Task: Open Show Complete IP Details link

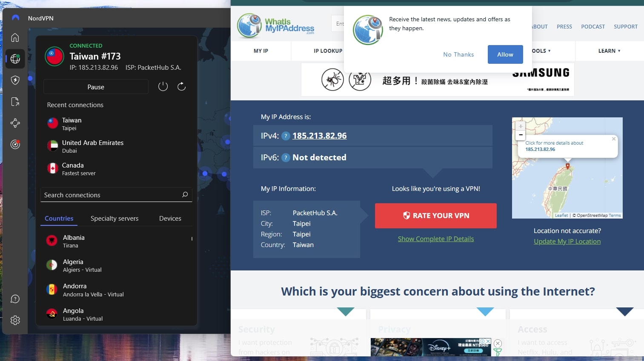Action: (435, 239)
